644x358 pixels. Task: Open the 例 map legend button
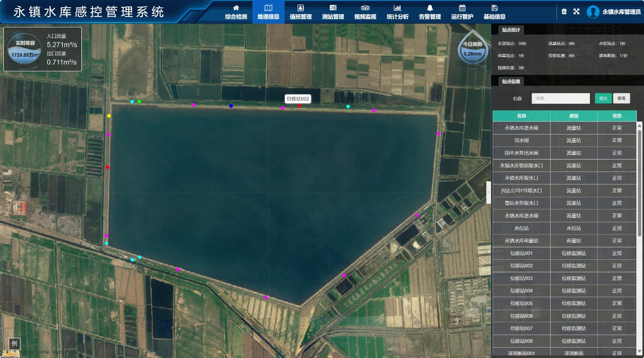14,344
